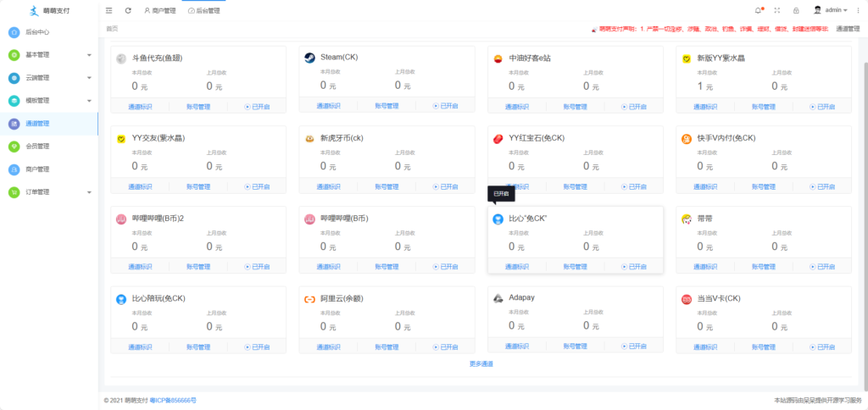Click the 比心陪玩(免CK) blue logo
868x410 pixels.
point(121,299)
